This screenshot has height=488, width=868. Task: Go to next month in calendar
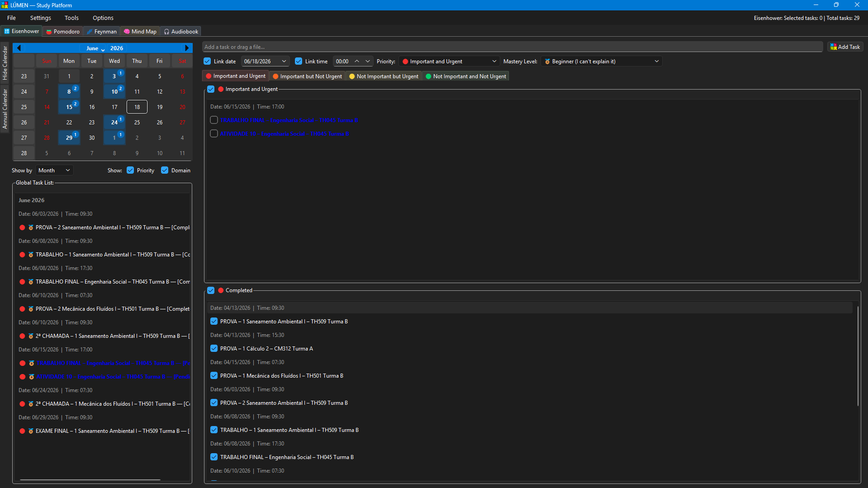(x=186, y=48)
